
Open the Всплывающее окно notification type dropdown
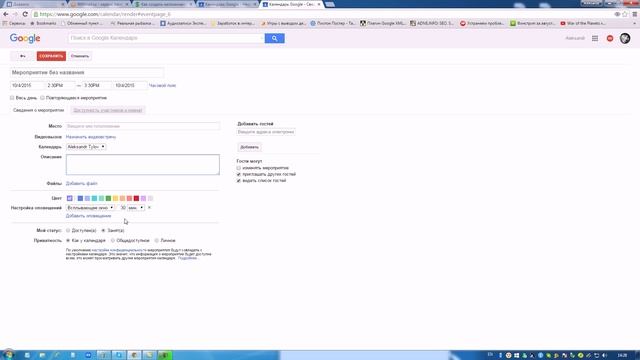[x=90, y=208]
